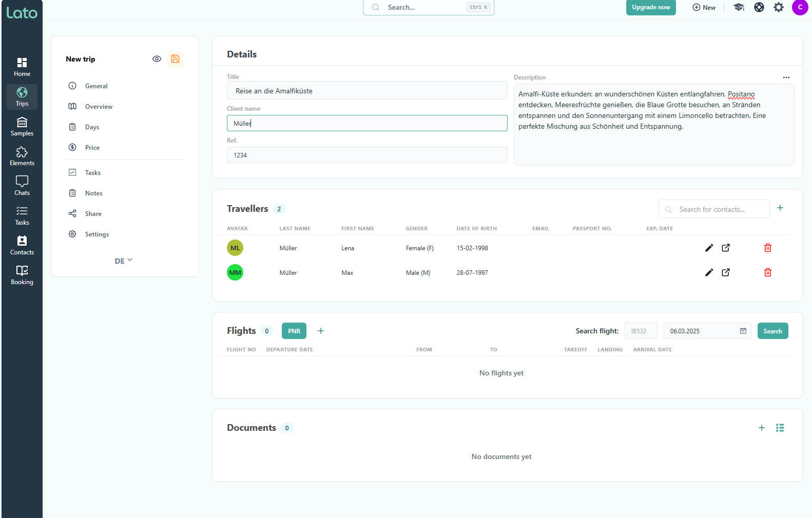Delete traveller Lena Müller with trash icon
This screenshot has height=518, width=812.
(767, 248)
